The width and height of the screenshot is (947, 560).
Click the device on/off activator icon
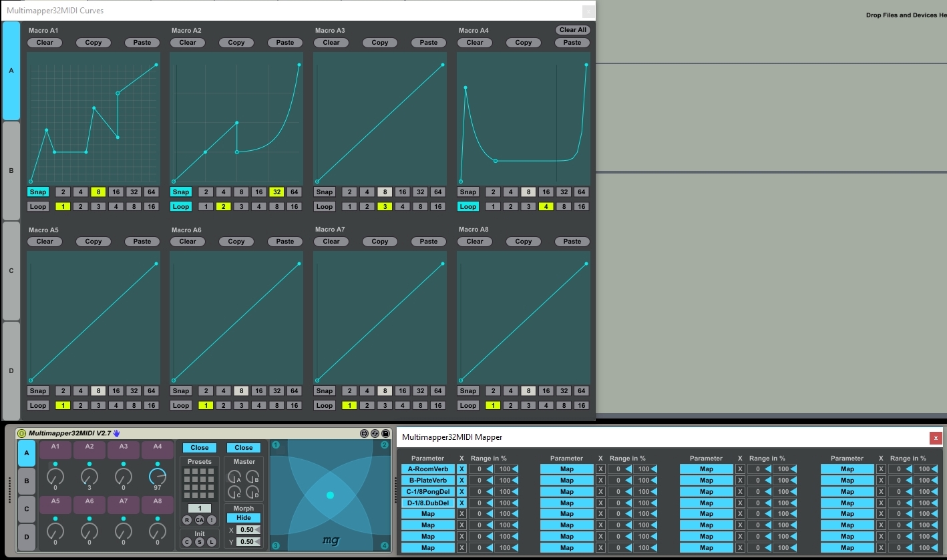click(21, 433)
